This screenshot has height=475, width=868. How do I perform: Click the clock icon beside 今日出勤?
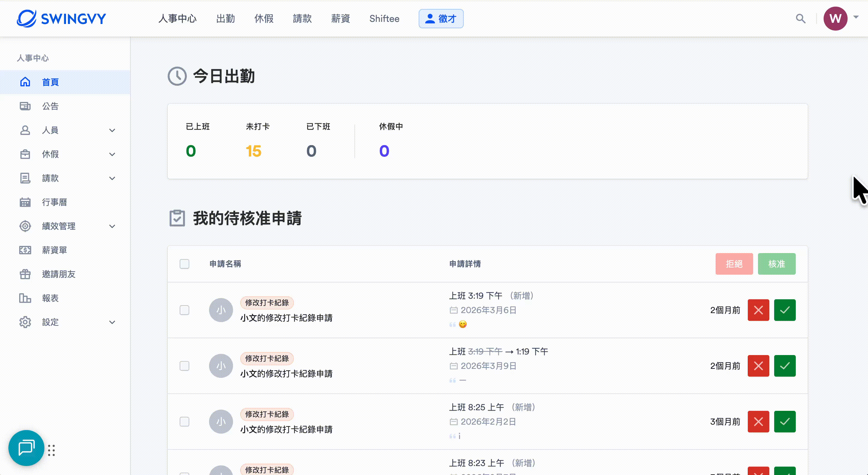[177, 76]
